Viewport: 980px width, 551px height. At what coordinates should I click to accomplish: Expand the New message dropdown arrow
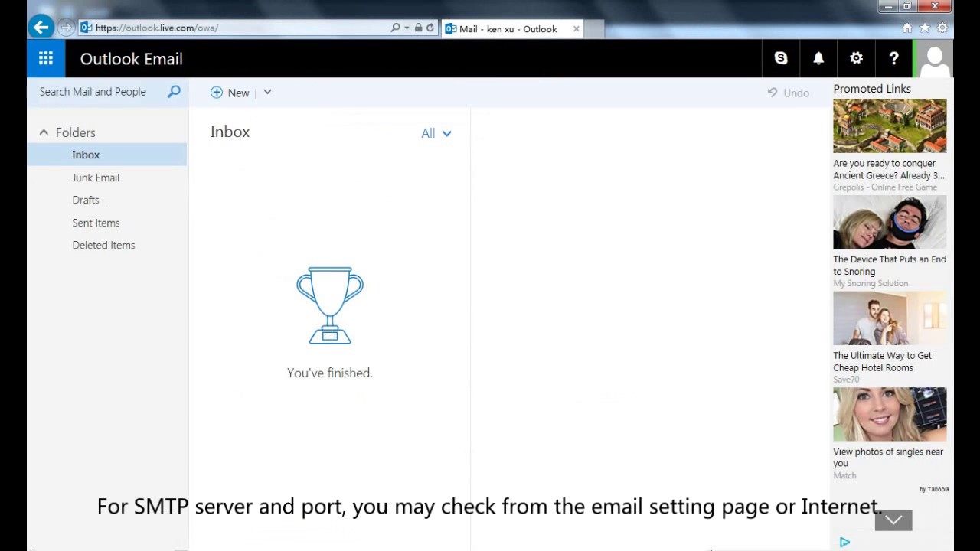pyautogui.click(x=267, y=92)
